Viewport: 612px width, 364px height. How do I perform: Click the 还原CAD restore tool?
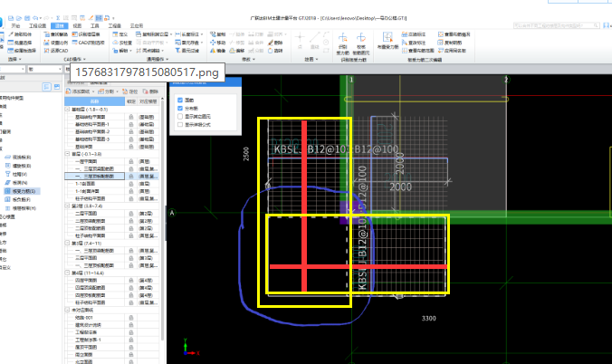[x=55, y=51]
